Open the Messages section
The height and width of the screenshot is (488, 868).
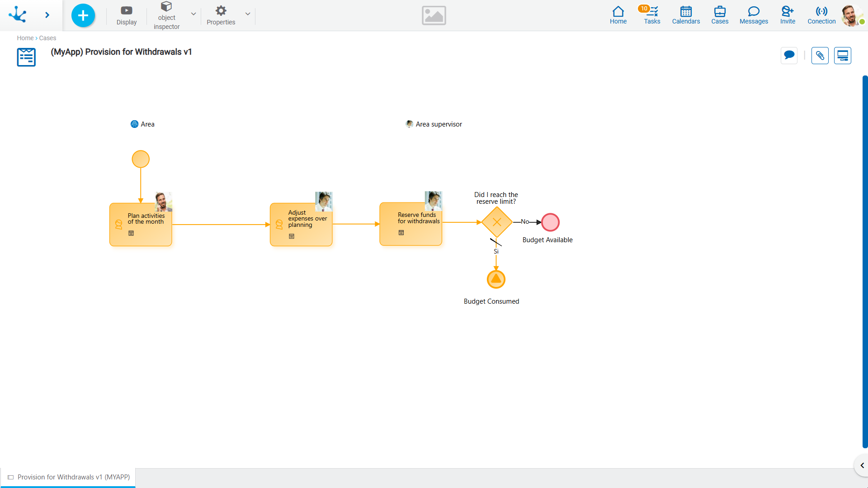pos(754,15)
